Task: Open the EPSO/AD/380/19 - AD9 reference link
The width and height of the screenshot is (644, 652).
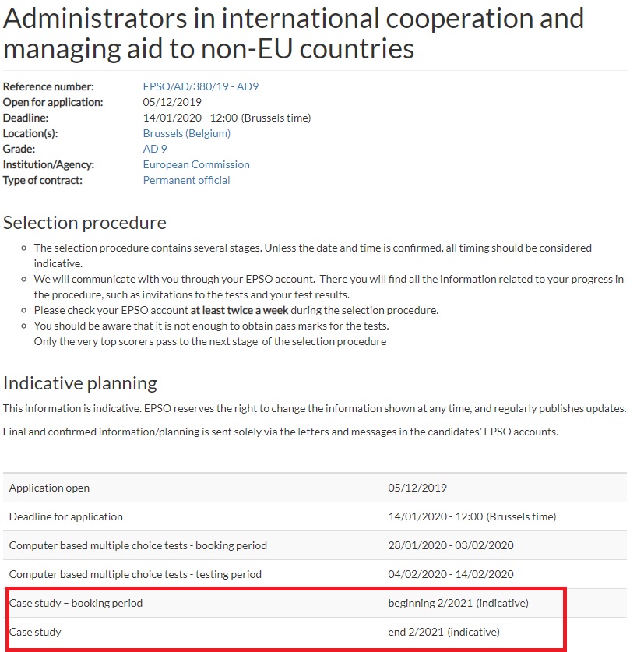Action: tap(200, 86)
